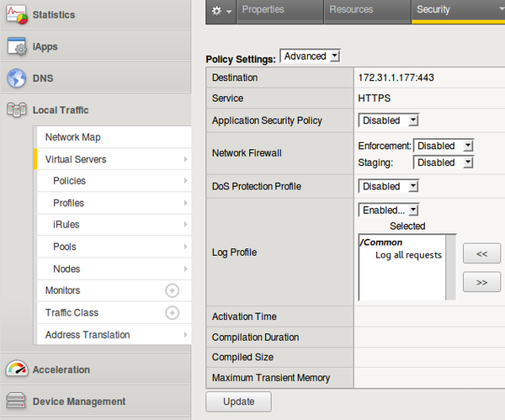Click plus icon next to Traffic Class
The image size is (505, 420).
[x=172, y=313]
